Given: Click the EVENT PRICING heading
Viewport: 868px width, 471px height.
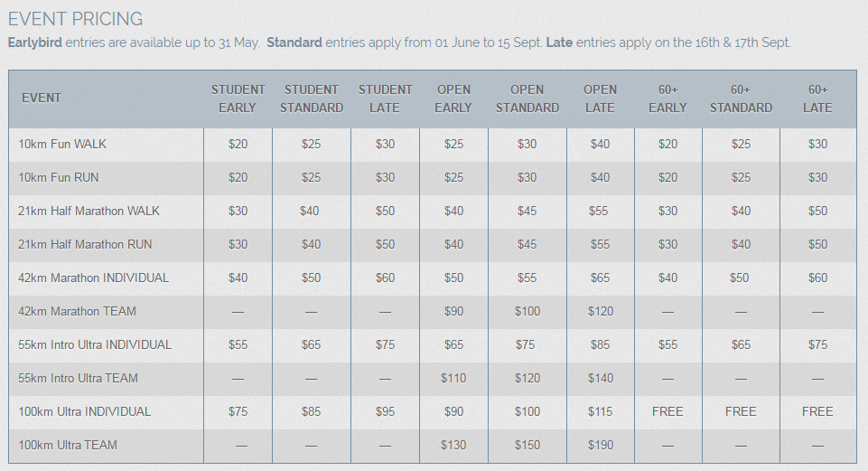Looking at the screenshot, I should coord(75,19).
